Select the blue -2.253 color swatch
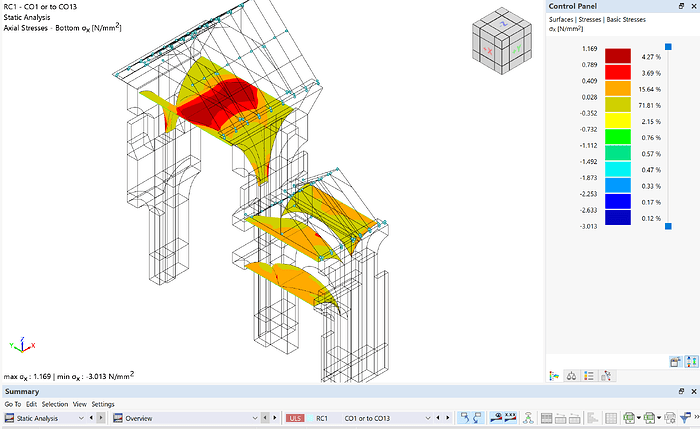This screenshot has width=700, height=429. pos(618,201)
